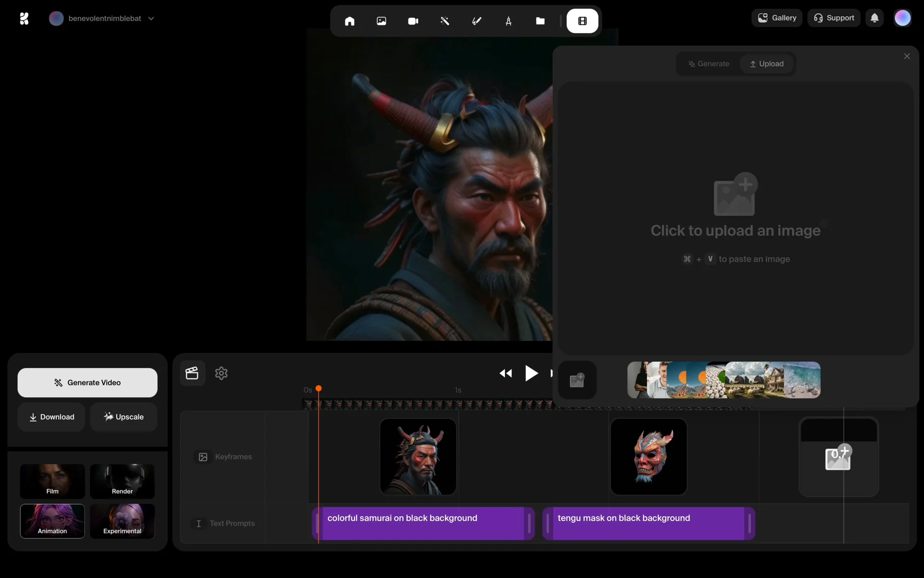
Task: Click the orange playhead marker at 0s
Action: click(x=319, y=389)
